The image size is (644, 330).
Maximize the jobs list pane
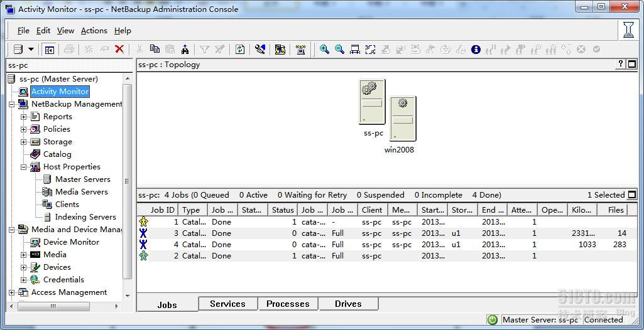[x=631, y=195]
